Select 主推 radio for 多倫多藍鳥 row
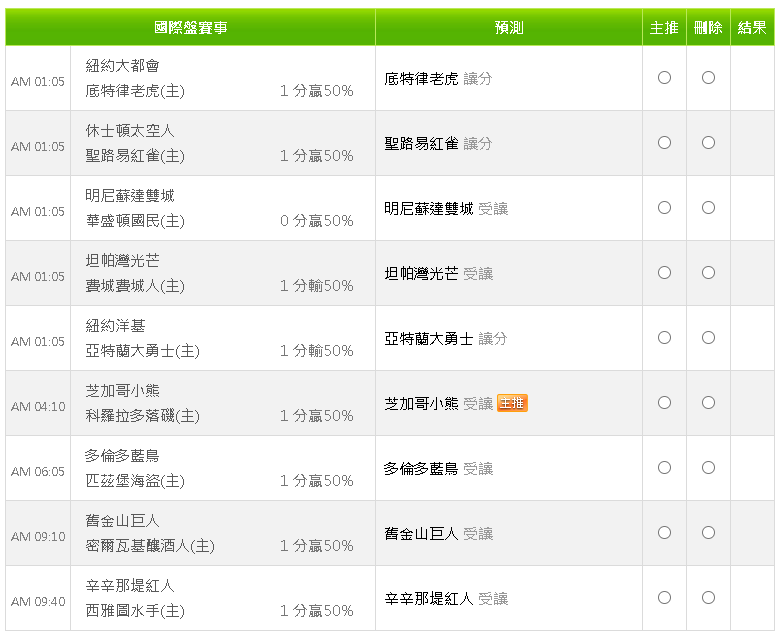This screenshot has height=642, width=783. click(x=664, y=468)
